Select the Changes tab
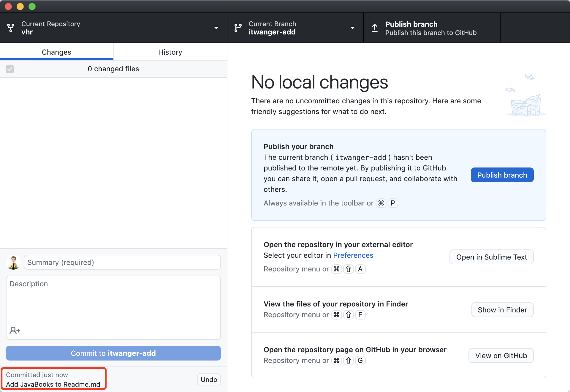 point(56,52)
